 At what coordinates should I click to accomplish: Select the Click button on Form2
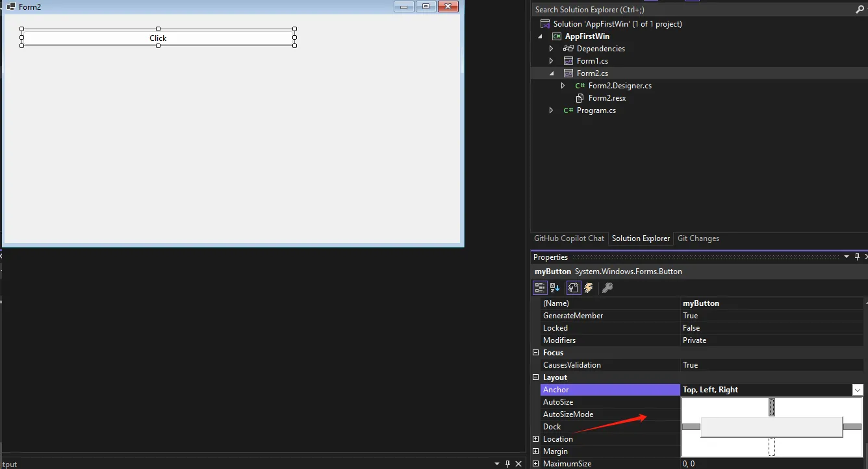(158, 38)
